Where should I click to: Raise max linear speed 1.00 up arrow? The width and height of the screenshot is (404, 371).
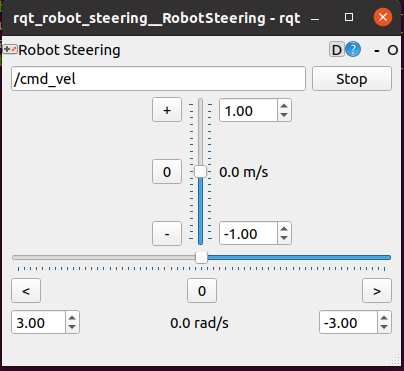click(x=284, y=106)
